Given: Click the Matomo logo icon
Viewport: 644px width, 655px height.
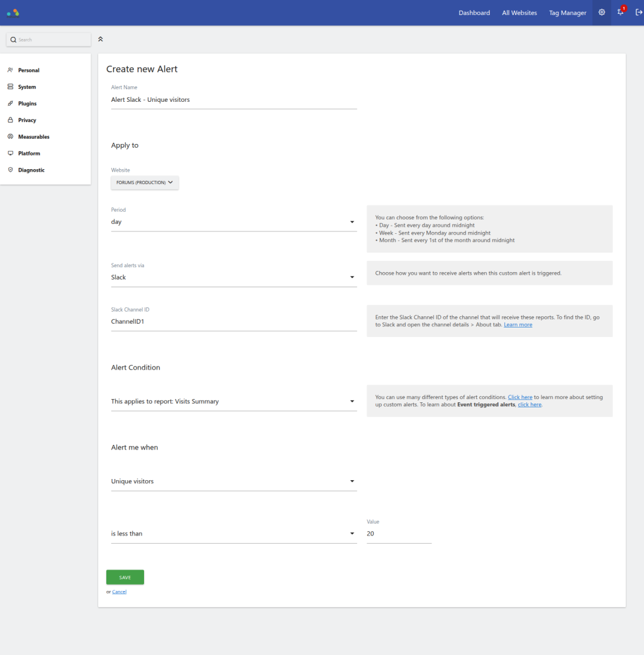Looking at the screenshot, I should click(13, 13).
